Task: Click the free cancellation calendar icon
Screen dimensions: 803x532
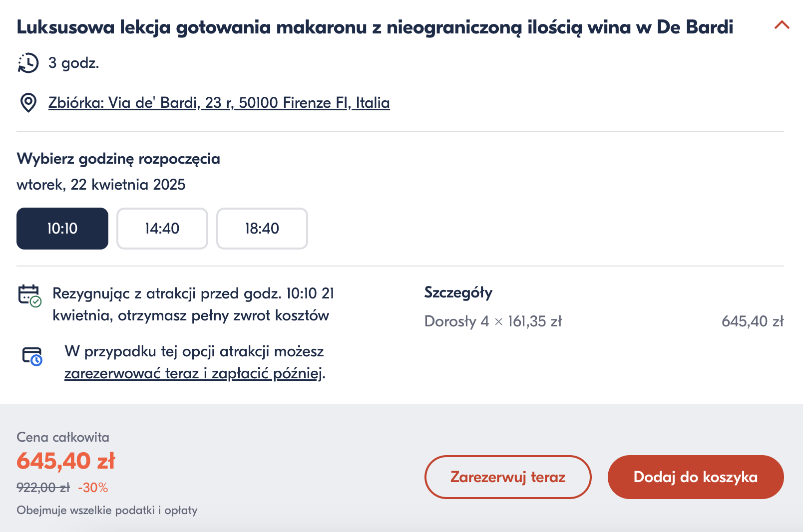Action: point(29,296)
